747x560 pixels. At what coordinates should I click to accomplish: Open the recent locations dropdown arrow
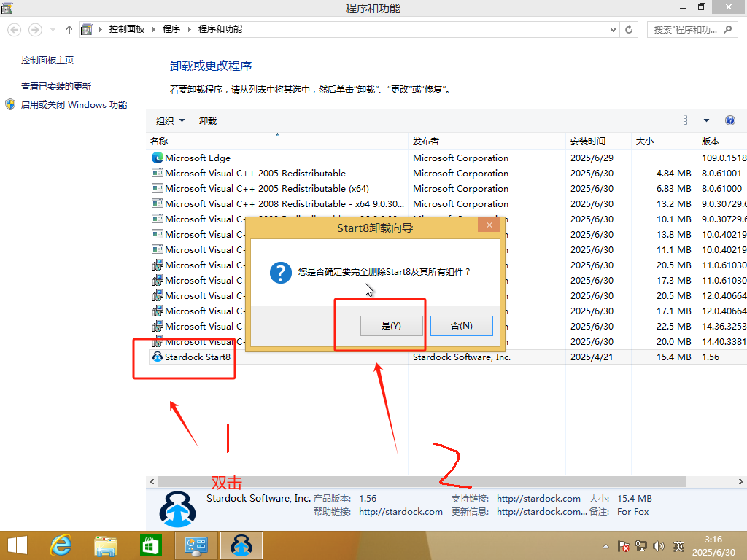(53, 29)
